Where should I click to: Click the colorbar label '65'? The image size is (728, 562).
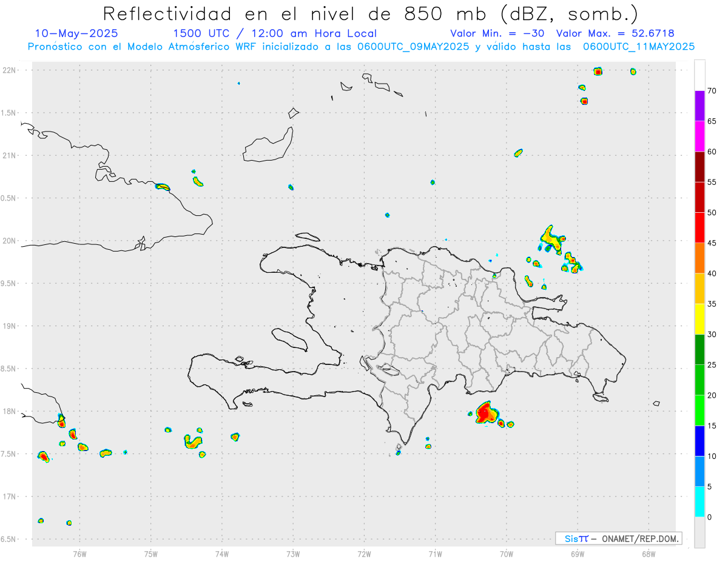pyautogui.click(x=712, y=121)
